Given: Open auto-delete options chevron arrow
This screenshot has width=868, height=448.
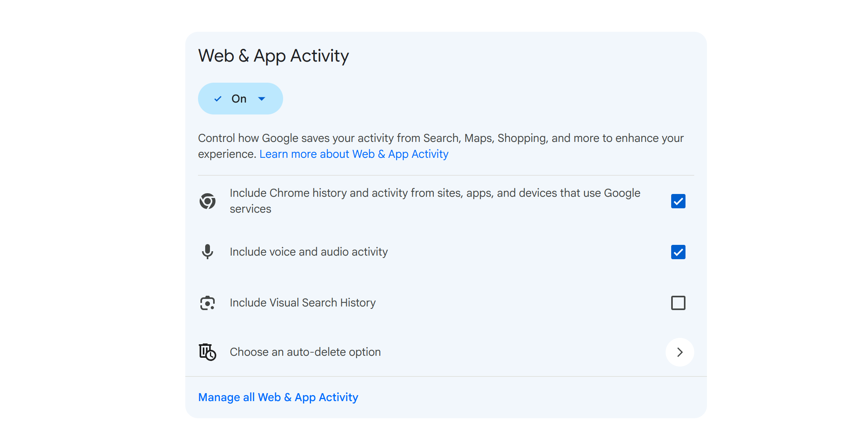Looking at the screenshot, I should [680, 352].
